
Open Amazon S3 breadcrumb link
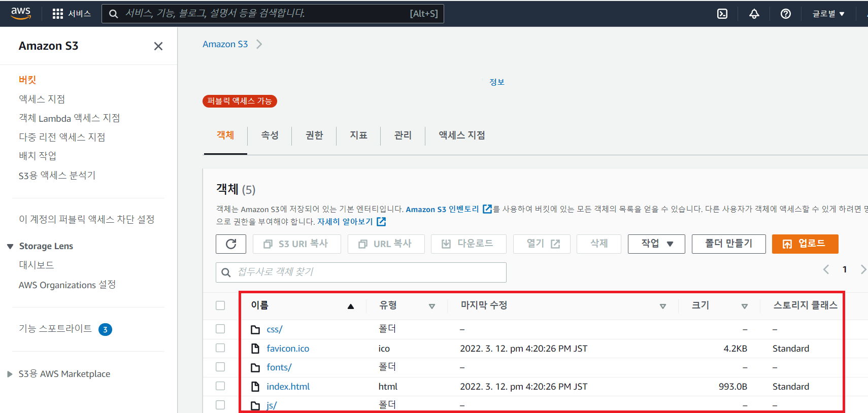(225, 44)
